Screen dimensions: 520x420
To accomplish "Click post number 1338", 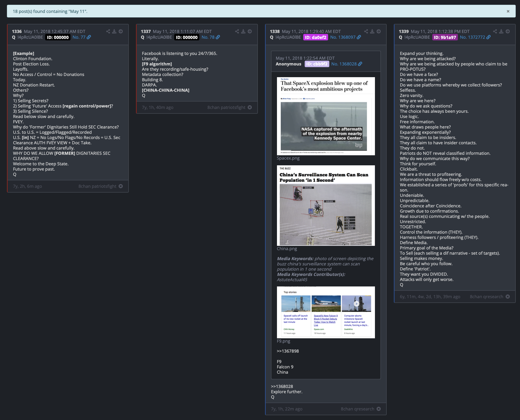I will [x=275, y=32].
